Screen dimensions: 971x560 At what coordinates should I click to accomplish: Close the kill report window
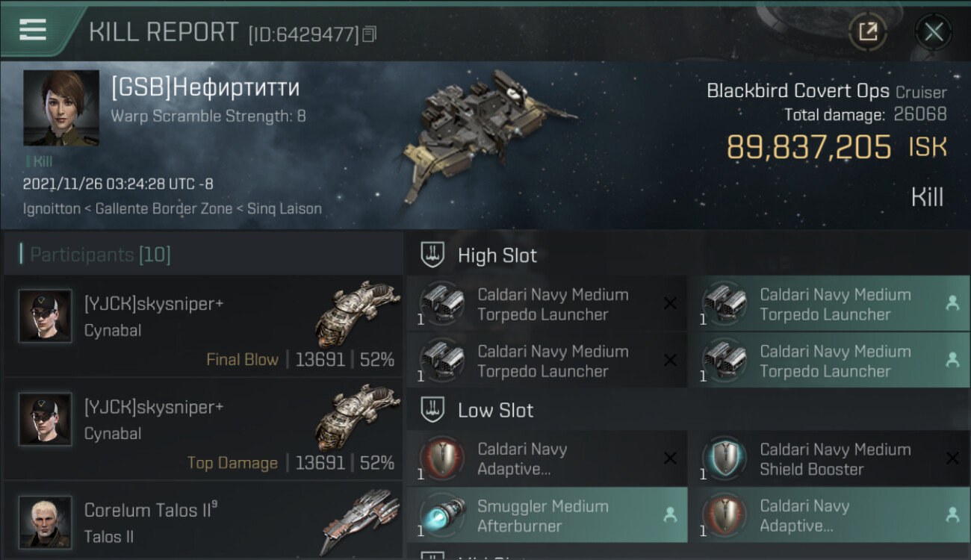tap(933, 32)
